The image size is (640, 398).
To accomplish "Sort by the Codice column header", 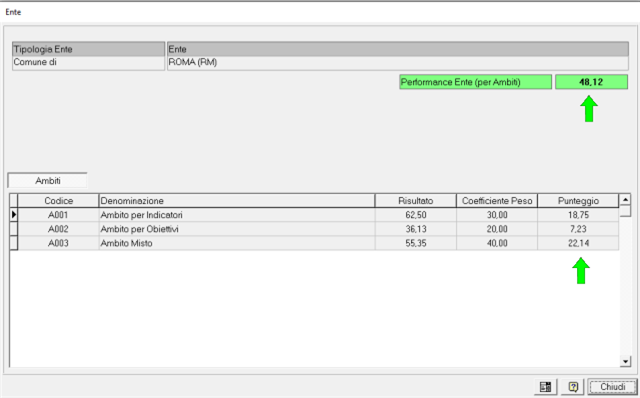I will pos(58,201).
